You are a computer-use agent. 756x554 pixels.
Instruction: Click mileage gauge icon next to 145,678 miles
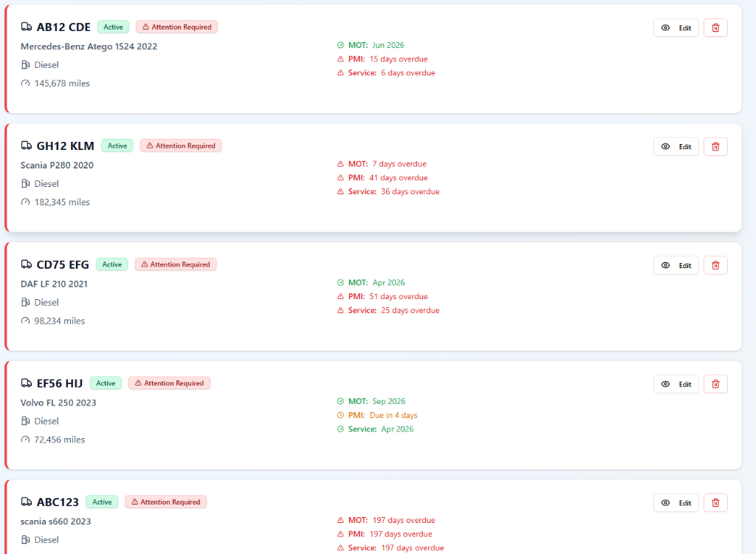point(26,83)
